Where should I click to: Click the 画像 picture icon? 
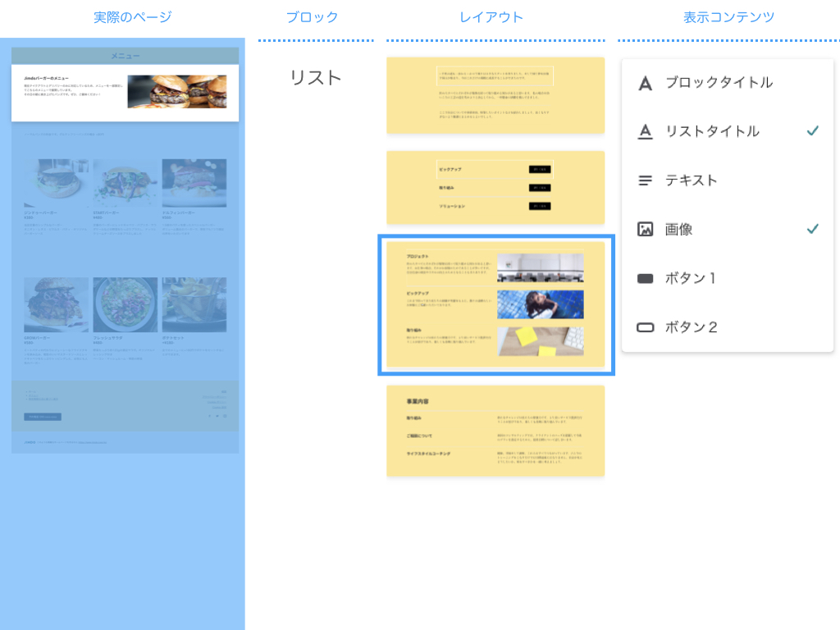[x=645, y=230]
